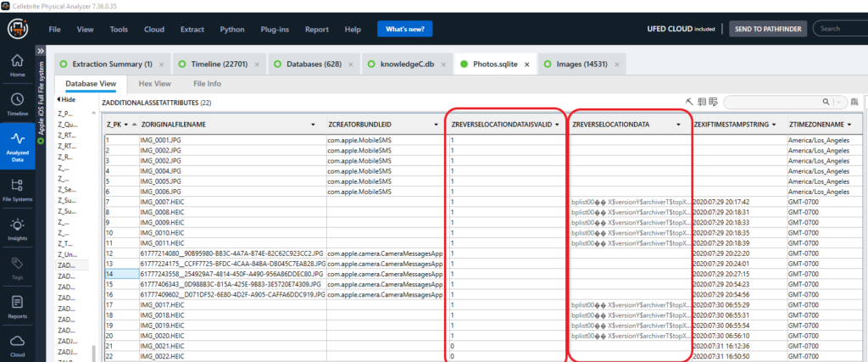Open the Timeline sidebar section
Viewport: 868px width, 362px height.
point(18,104)
